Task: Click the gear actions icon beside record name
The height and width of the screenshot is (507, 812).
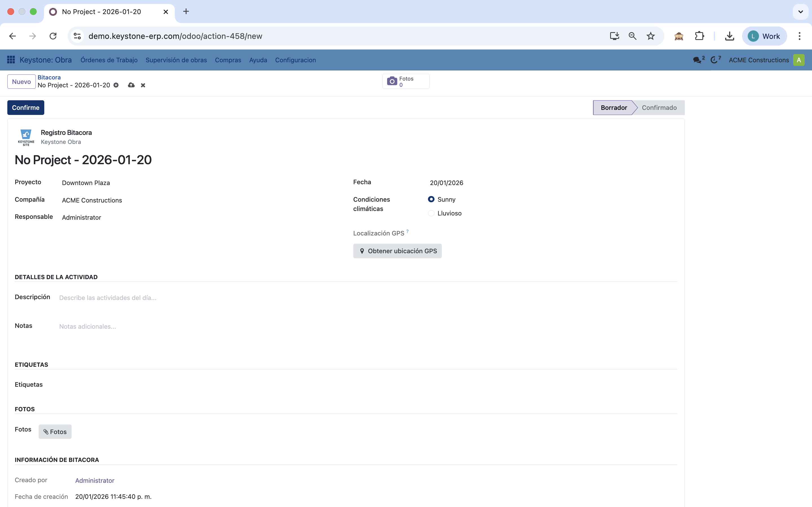Action: point(116,85)
